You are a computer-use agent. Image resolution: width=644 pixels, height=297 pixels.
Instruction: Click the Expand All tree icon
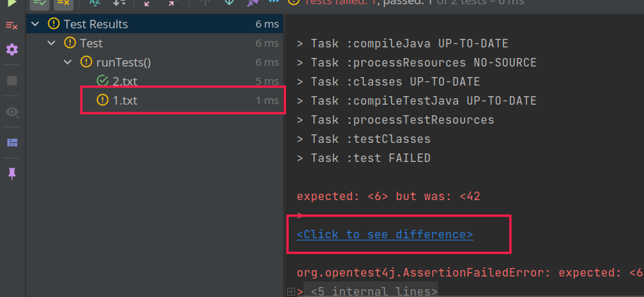(147, 3)
